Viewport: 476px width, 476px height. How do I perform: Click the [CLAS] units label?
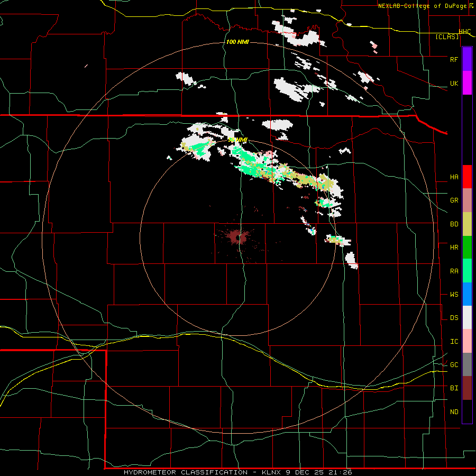tap(447, 36)
